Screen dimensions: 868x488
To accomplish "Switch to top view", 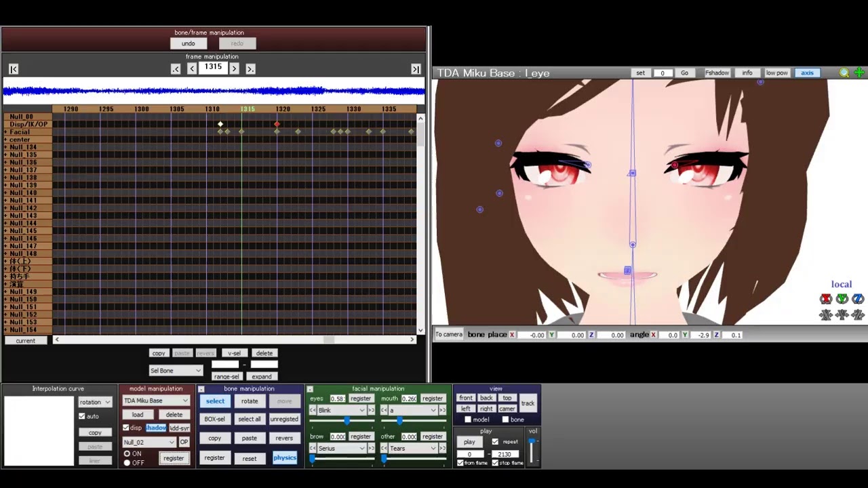I will coord(507,398).
